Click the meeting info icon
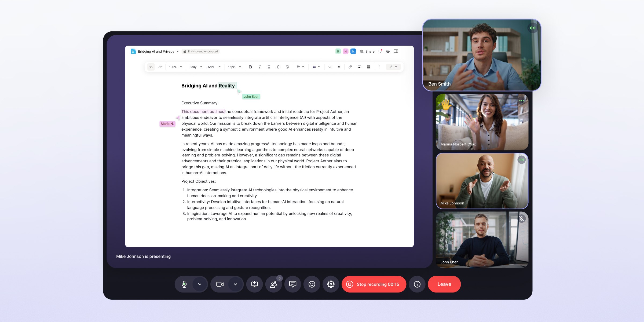 click(417, 284)
